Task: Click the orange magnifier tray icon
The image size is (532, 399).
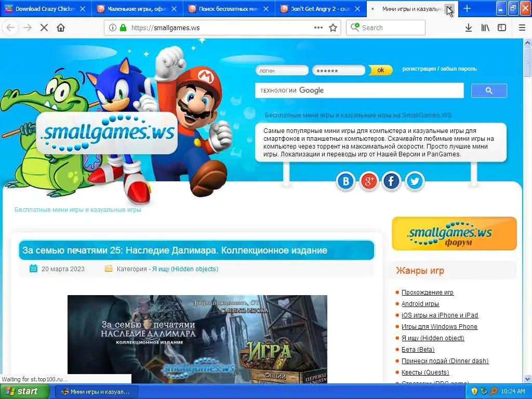Action: 494,391
